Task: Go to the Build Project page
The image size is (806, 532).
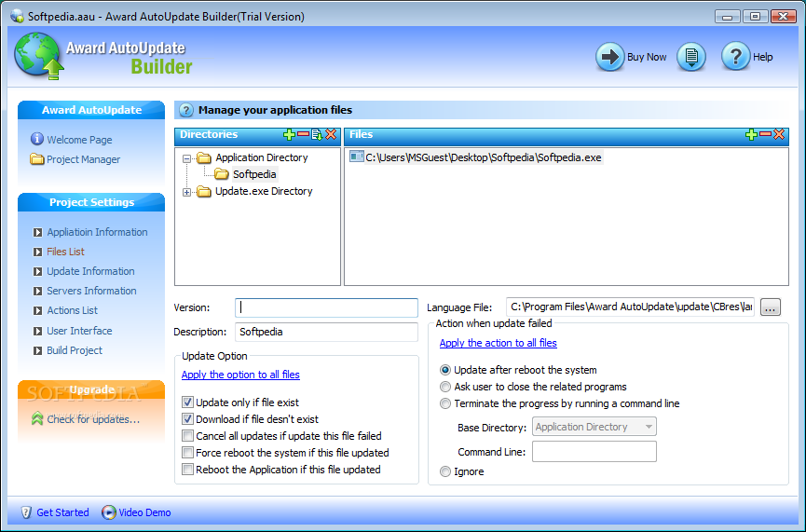Action: point(75,350)
